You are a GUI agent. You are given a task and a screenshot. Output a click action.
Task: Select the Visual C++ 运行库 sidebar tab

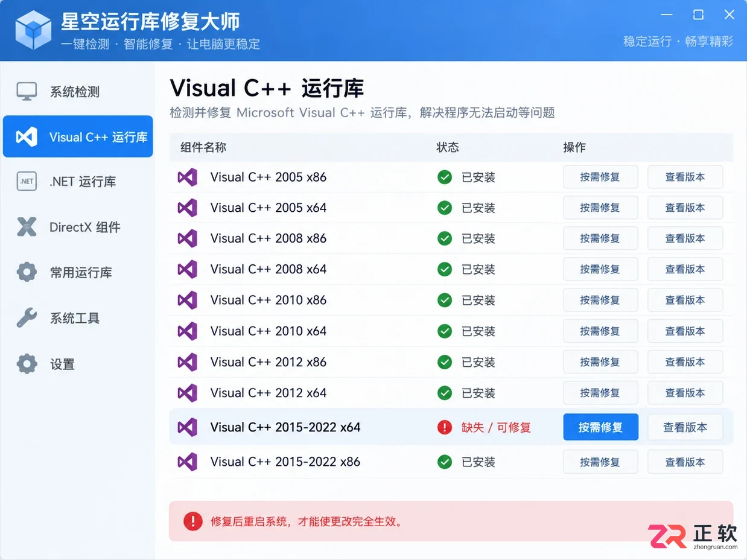point(78,136)
